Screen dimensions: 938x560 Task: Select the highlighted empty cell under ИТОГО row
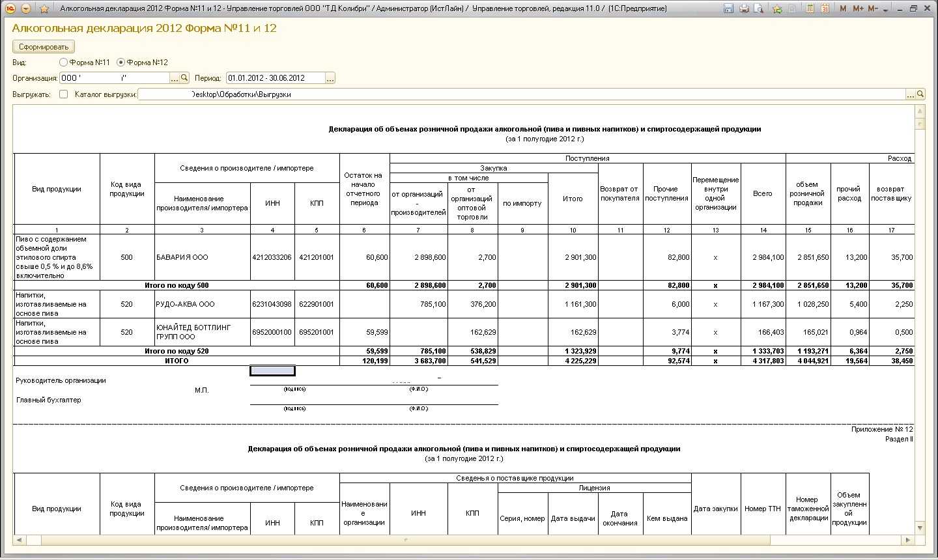coord(272,371)
